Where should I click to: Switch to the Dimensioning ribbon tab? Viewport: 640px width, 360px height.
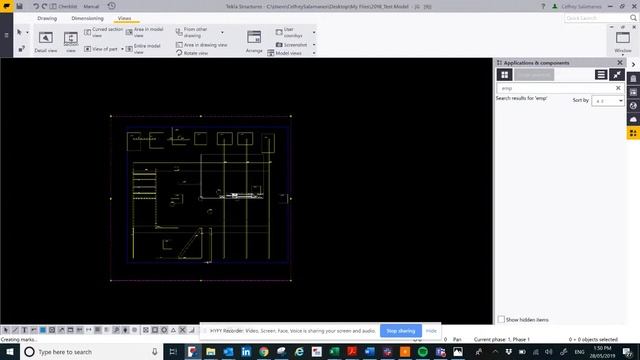[x=87, y=18]
